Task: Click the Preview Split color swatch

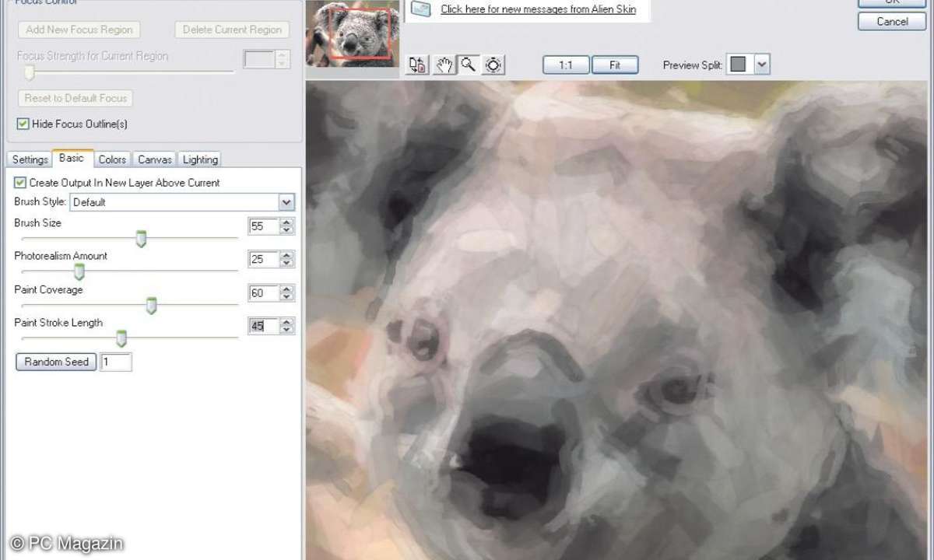Action: coord(738,65)
